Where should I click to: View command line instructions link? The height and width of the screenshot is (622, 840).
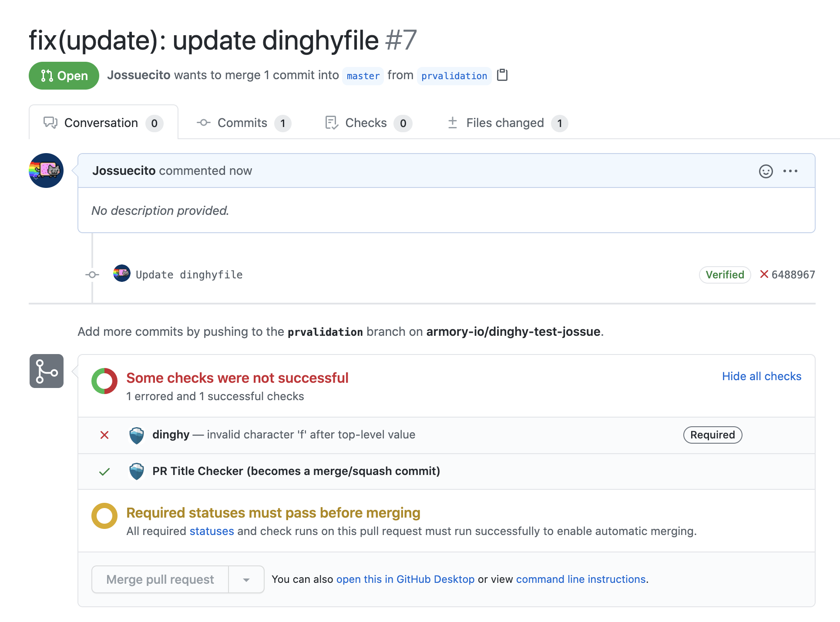click(581, 579)
